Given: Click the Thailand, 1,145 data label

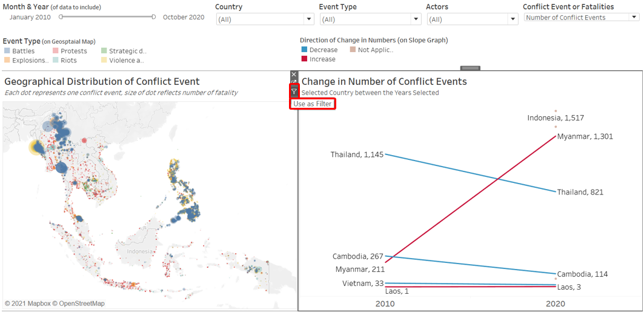Looking at the screenshot, I should tap(357, 155).
